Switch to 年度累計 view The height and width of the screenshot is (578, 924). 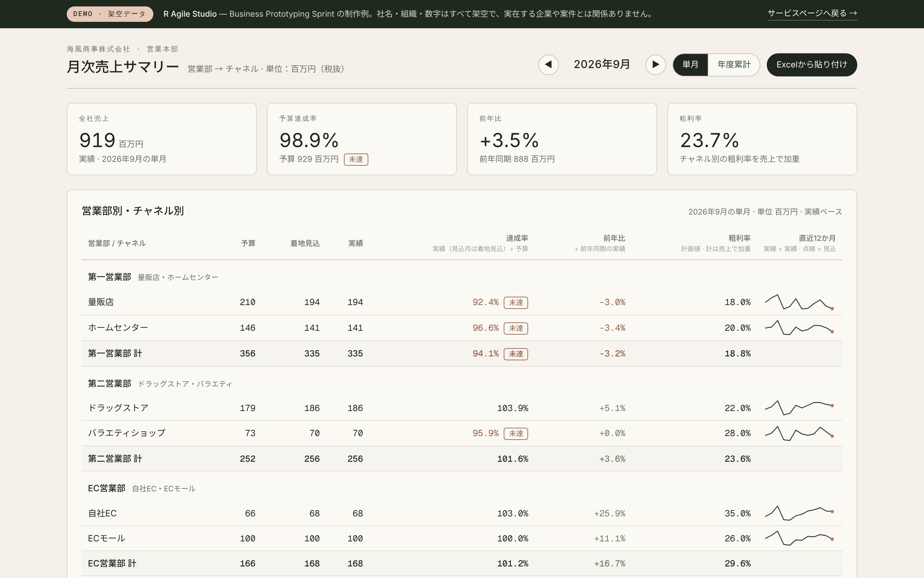point(734,65)
